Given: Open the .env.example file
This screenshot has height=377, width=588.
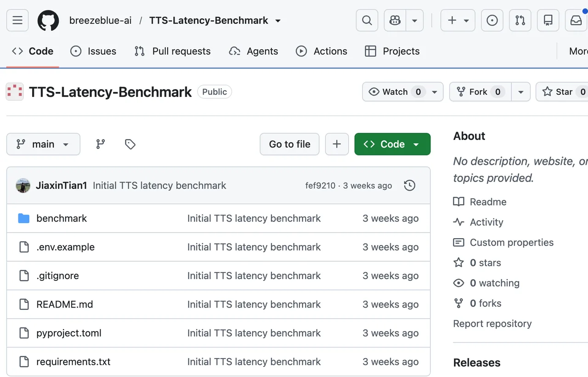Looking at the screenshot, I should 66,247.
